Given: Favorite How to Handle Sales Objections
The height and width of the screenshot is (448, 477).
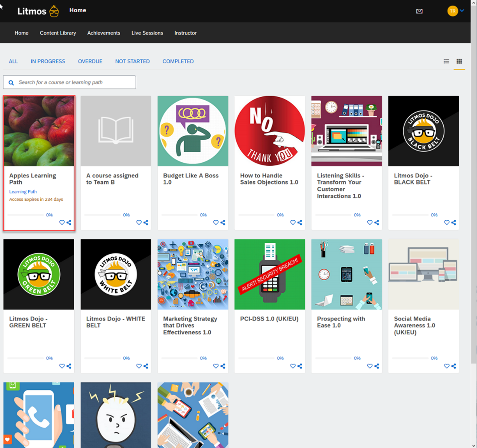Looking at the screenshot, I should [x=293, y=222].
